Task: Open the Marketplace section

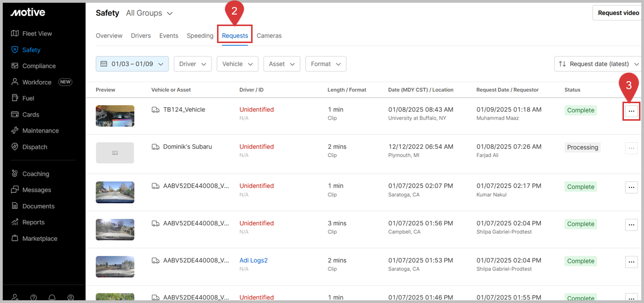Action: pyautogui.click(x=40, y=239)
